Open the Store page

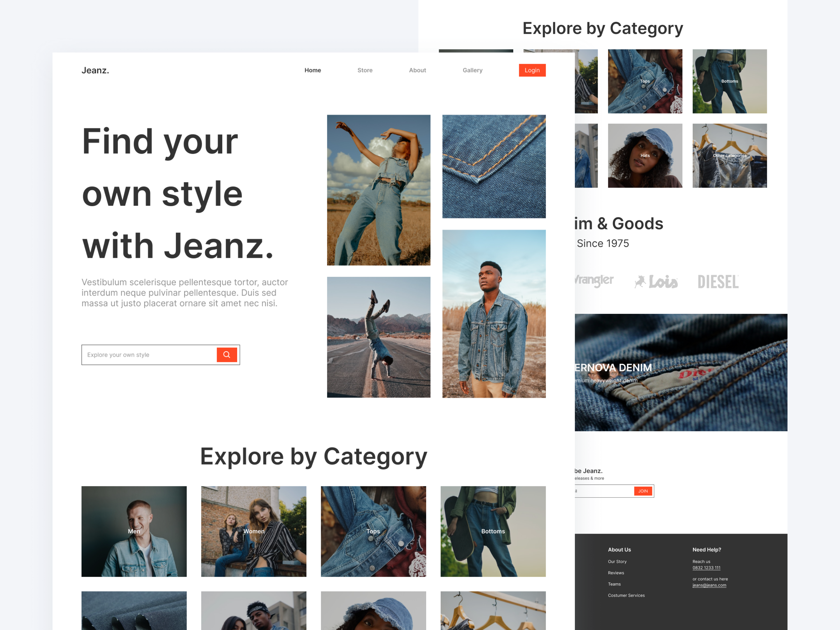365,70
